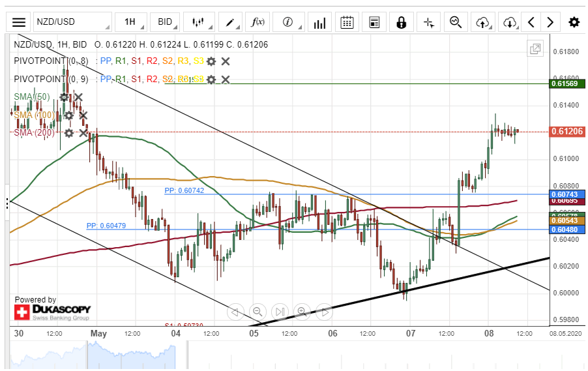
Task: Click the May label on time axis
Action: (x=98, y=333)
